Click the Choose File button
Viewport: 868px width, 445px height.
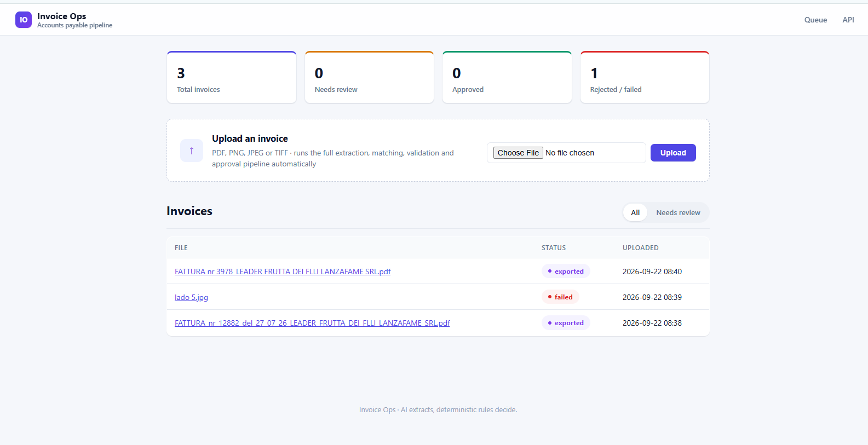(x=518, y=153)
